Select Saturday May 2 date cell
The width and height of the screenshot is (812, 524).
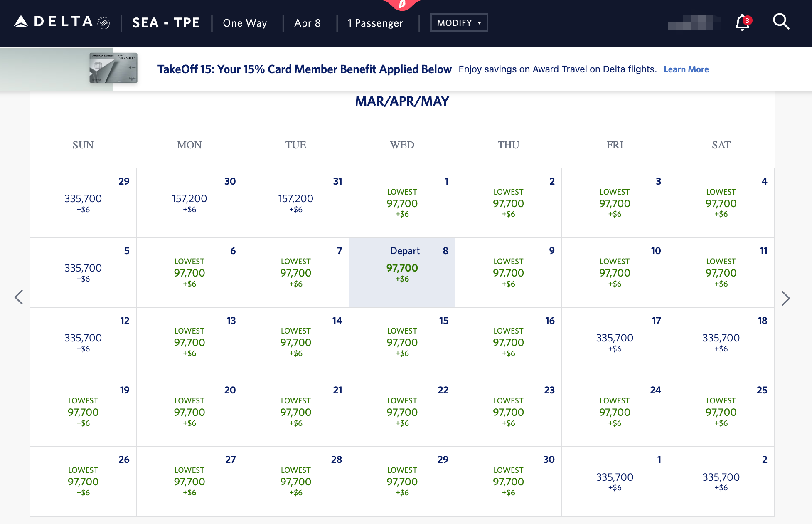click(721, 481)
